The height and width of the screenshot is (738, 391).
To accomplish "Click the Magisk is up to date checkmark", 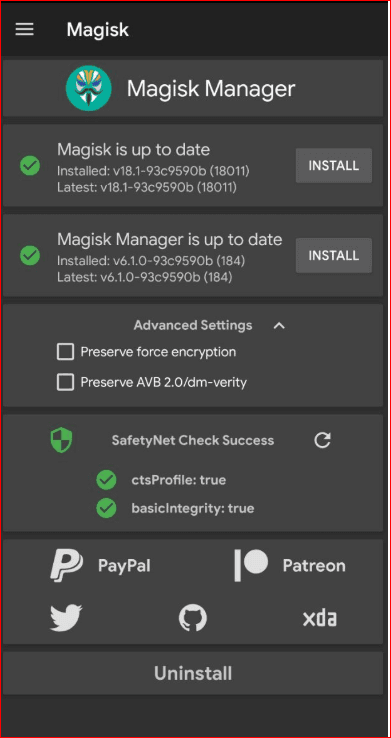I will click(x=30, y=166).
